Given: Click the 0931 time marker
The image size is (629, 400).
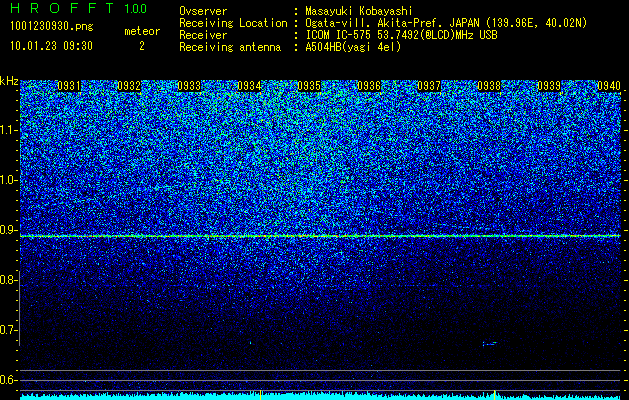Looking at the screenshot, I should click(x=69, y=86).
